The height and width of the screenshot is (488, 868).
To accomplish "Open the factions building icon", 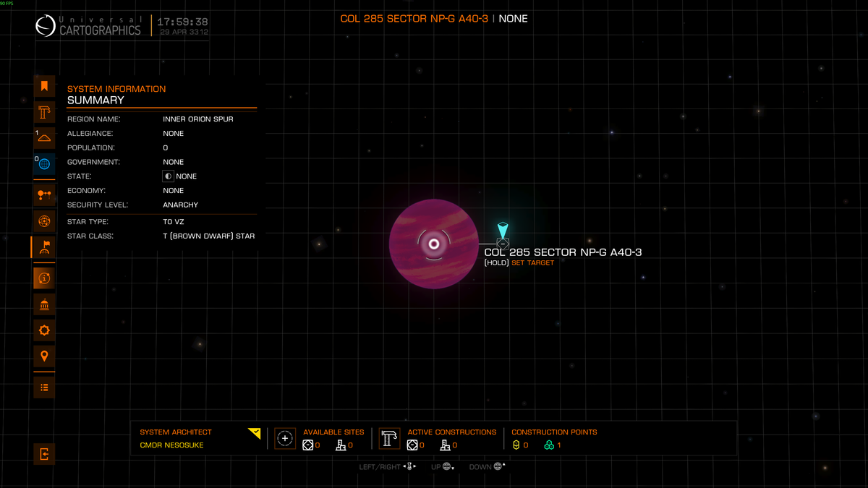I will coord(44,304).
